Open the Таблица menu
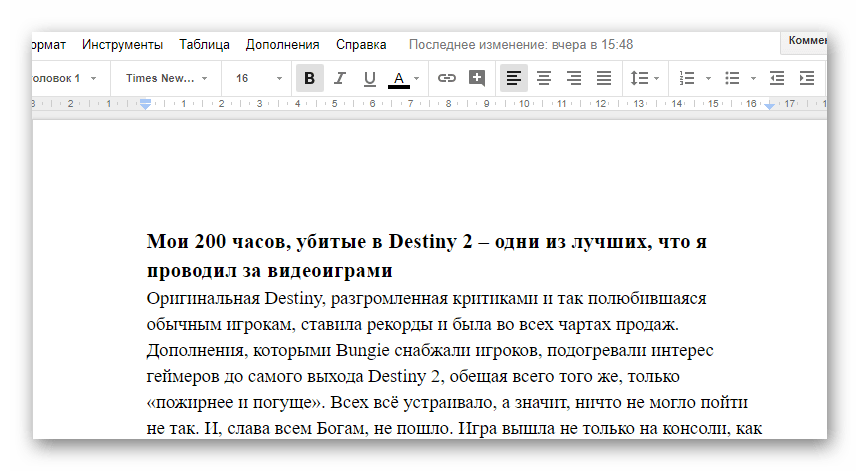Viewport: 859px width, 471px height. 204,44
